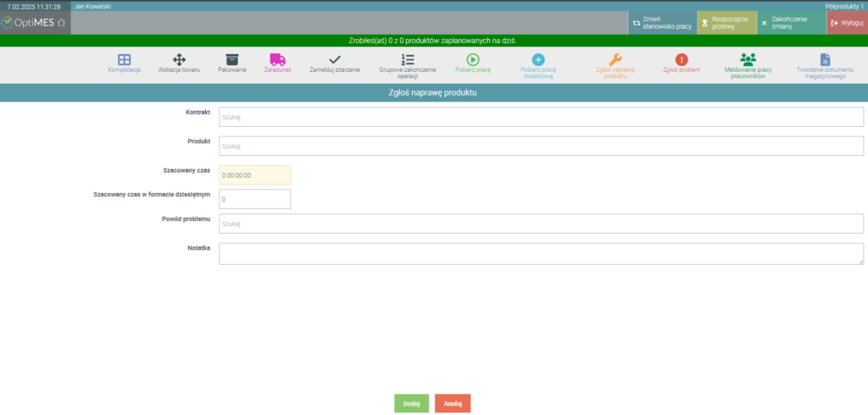Expand the Produkt search dropdown
868x415 pixels.
click(x=541, y=146)
